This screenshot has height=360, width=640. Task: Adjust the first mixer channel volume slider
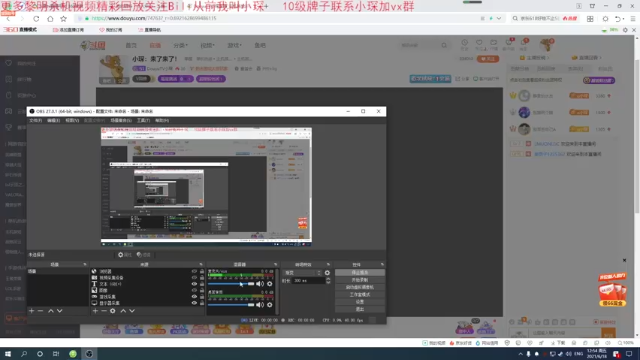[231, 284]
